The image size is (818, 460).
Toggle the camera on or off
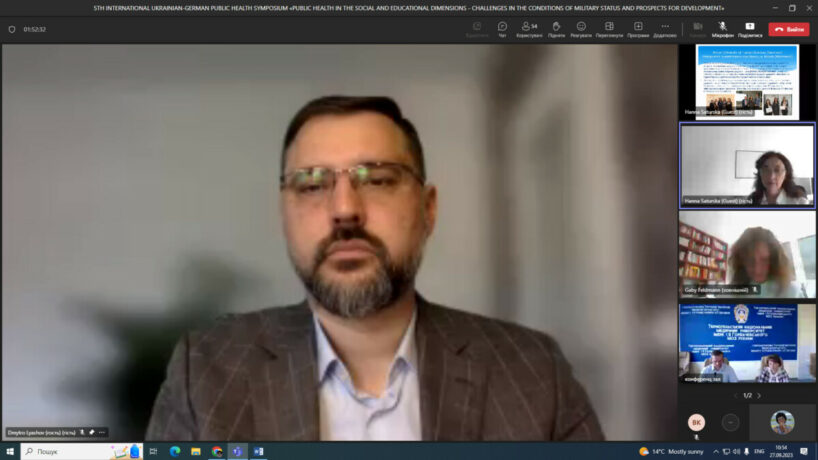click(x=697, y=29)
